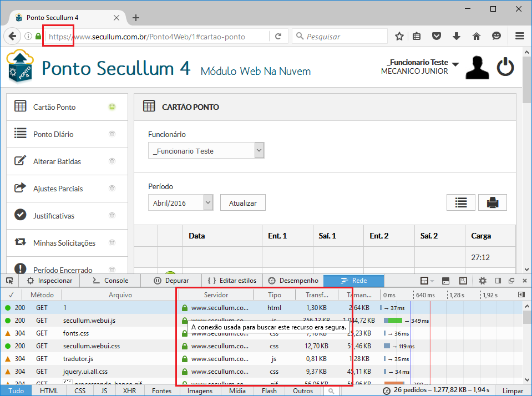Filter network requests by XHR
Viewport: 532px width, 396px height.
click(129, 391)
